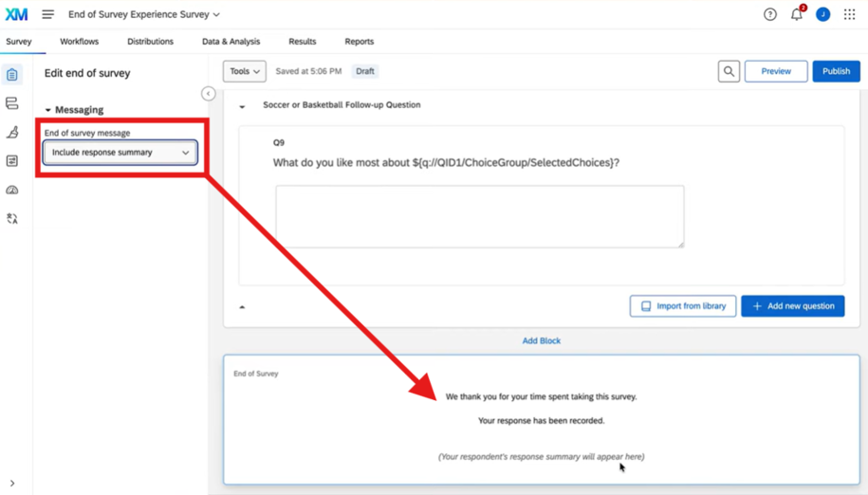Switch to the Data & Analysis tab

231,42
